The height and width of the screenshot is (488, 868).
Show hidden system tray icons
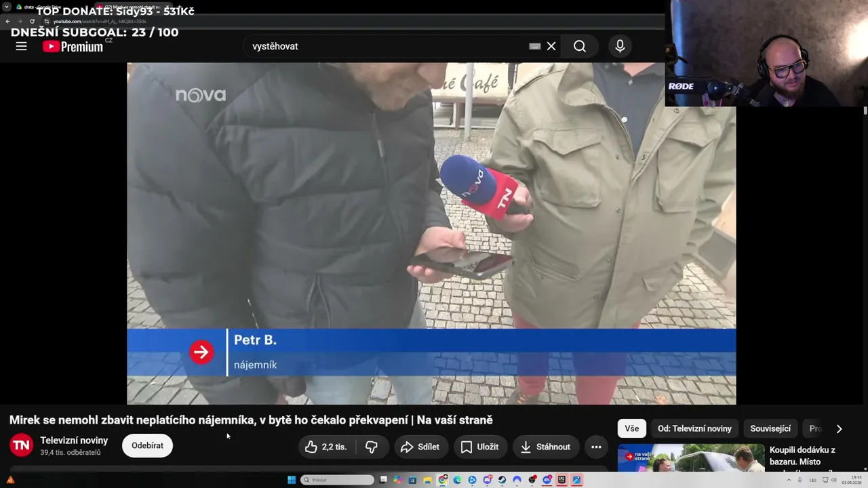[789, 480]
